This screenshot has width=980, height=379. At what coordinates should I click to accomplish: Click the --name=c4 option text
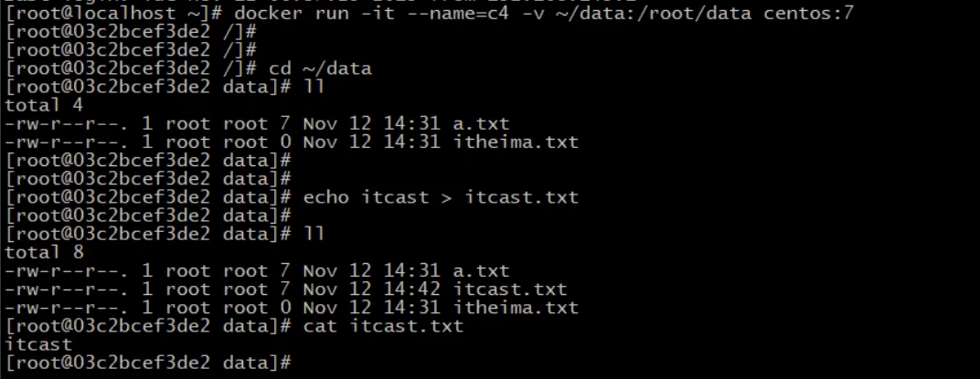tap(458, 13)
